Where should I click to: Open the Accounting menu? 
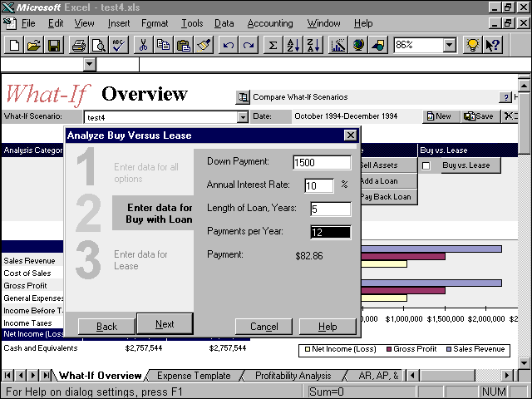pyautogui.click(x=270, y=23)
